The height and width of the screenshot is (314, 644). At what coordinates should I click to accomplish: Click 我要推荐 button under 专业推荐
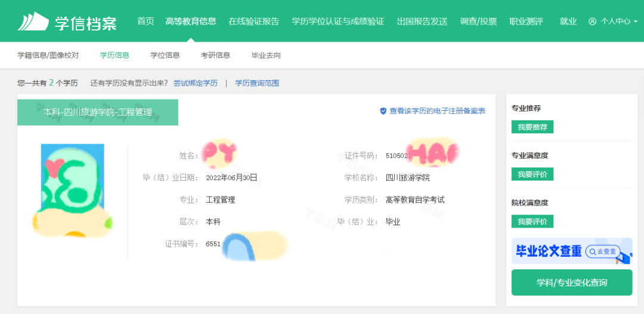pos(532,127)
